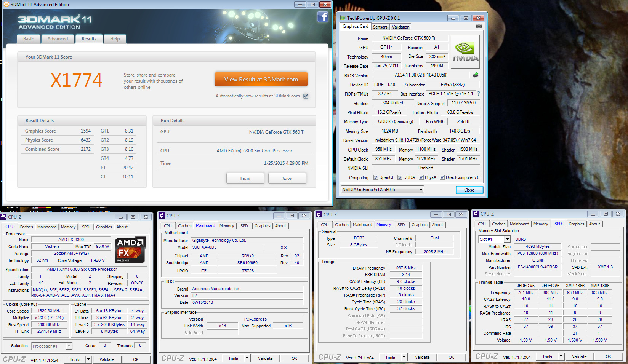Click the Bus Interface question mark in GPU-Z

click(x=479, y=94)
